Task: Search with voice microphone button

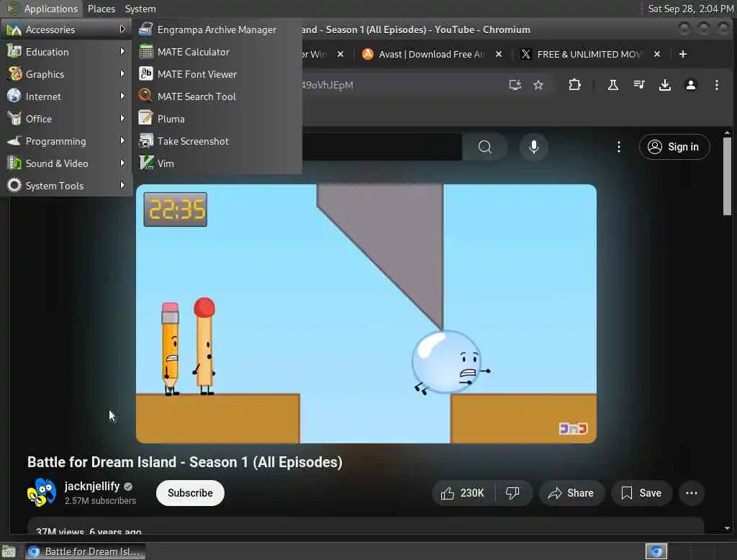Action: [x=533, y=147]
